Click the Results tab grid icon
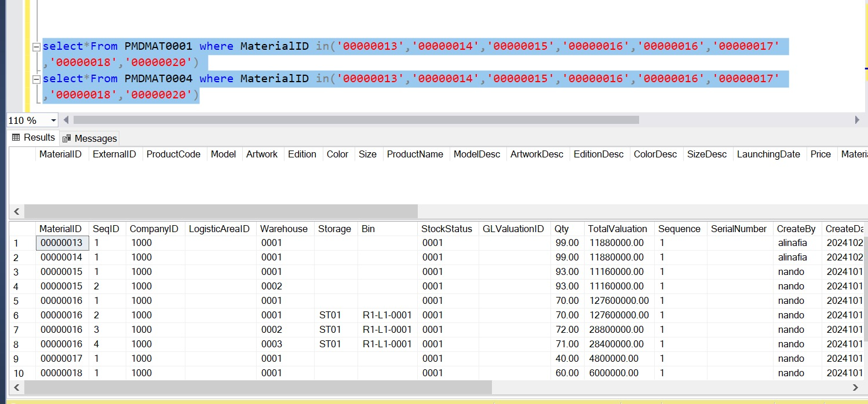Viewport: 868px width, 404px height. (16, 138)
